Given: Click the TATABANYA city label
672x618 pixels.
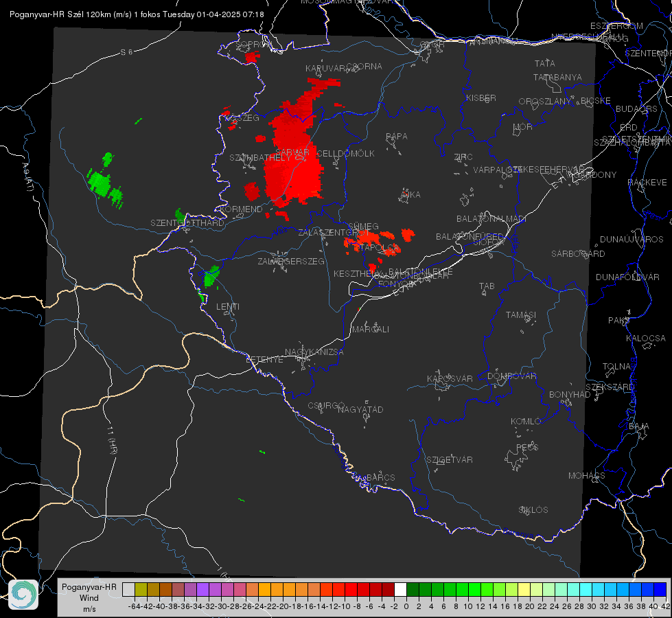Looking at the screenshot, I should [557, 77].
